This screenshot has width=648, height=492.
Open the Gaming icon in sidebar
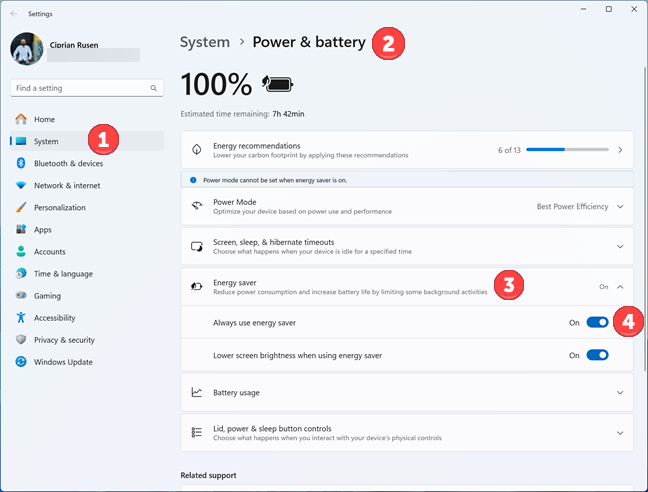[x=20, y=296]
